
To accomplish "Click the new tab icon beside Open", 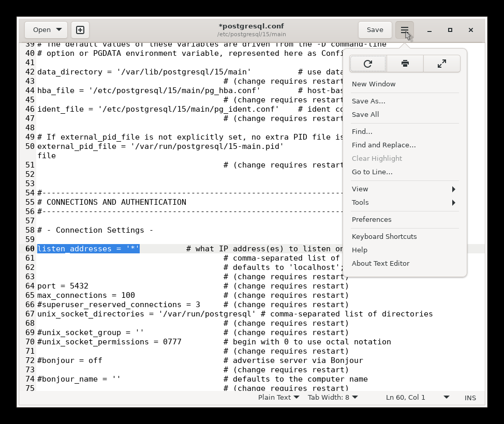I will click(80, 30).
